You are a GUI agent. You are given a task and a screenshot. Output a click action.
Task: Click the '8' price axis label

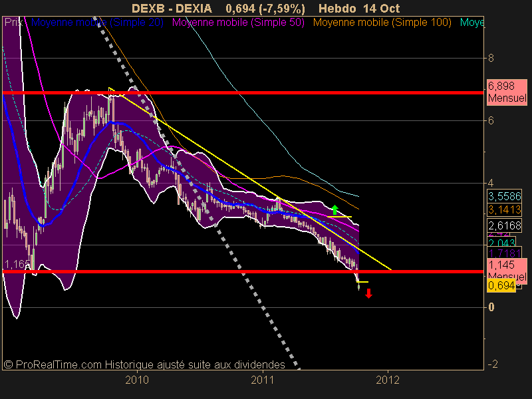point(491,59)
